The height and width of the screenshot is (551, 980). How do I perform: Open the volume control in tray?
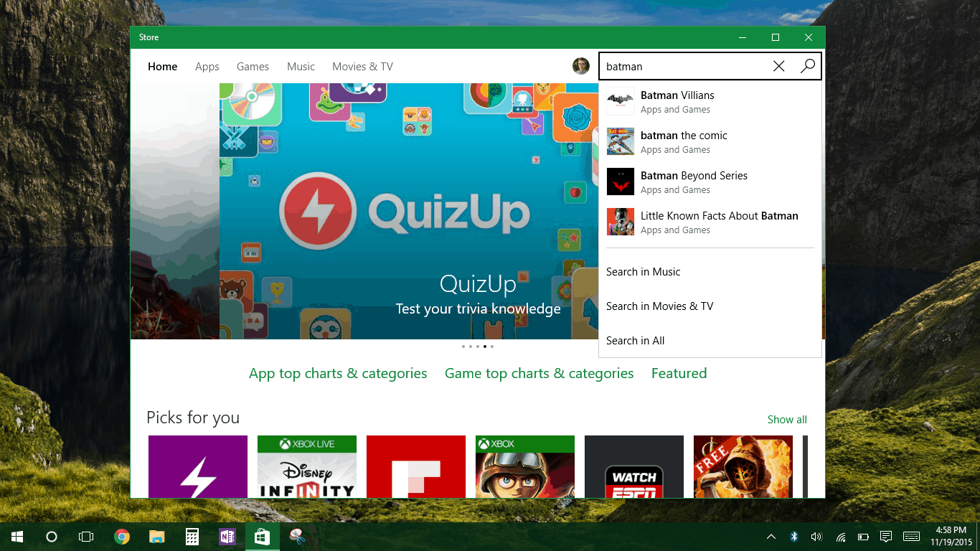(816, 536)
